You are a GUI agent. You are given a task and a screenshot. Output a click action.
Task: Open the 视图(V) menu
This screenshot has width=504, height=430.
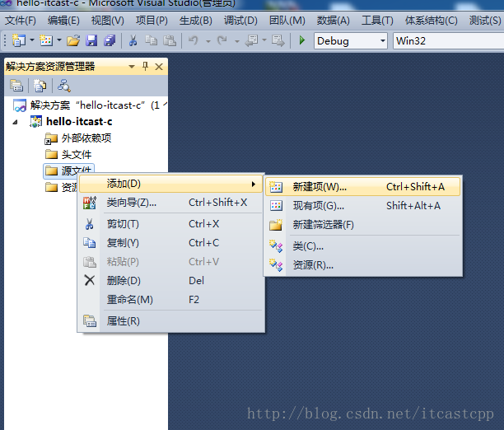[107, 21]
